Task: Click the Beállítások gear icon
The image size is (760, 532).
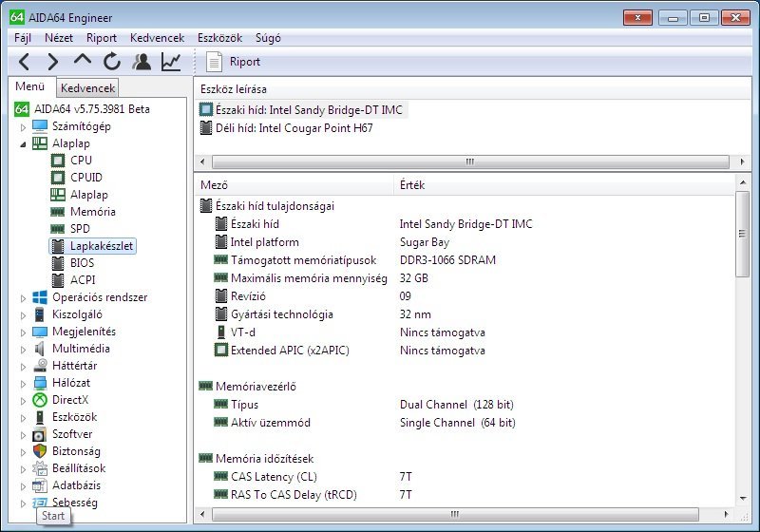Action: (40, 468)
